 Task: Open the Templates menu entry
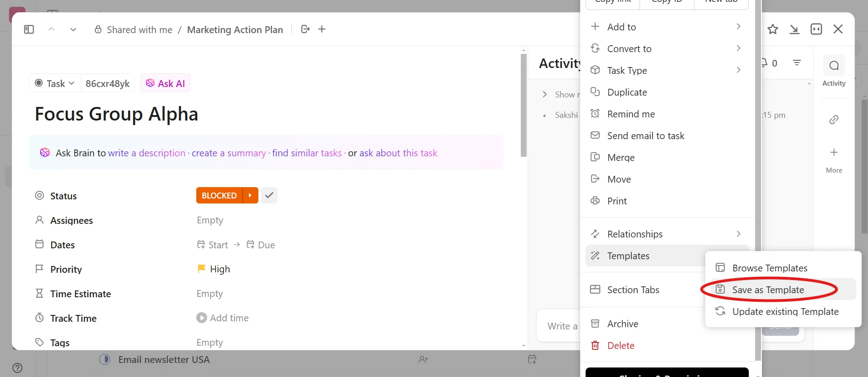pos(645,256)
